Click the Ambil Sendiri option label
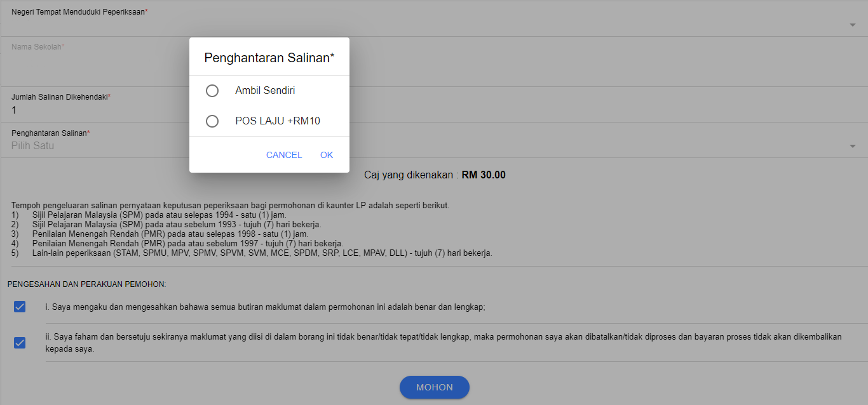 tap(265, 91)
